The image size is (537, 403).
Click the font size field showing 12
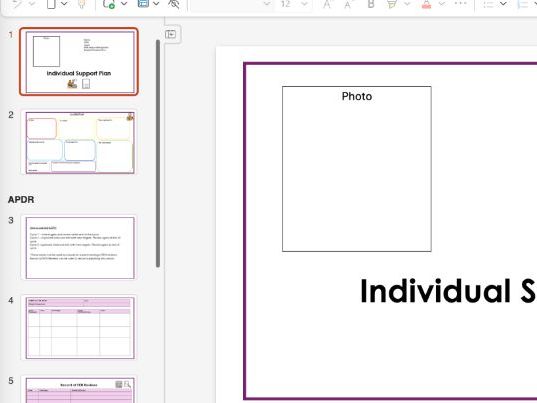point(285,4)
